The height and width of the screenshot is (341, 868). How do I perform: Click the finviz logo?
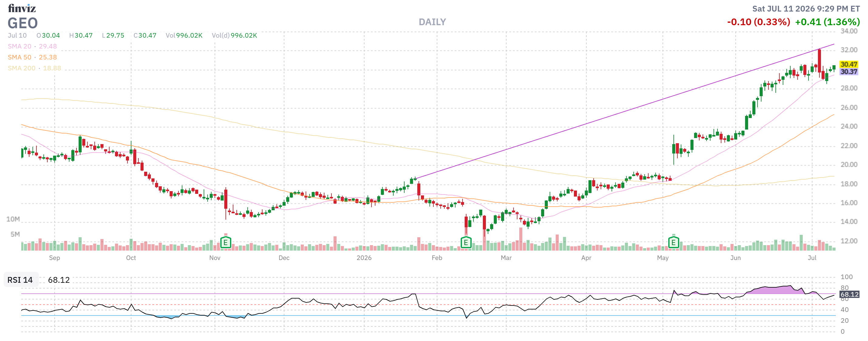[22, 8]
